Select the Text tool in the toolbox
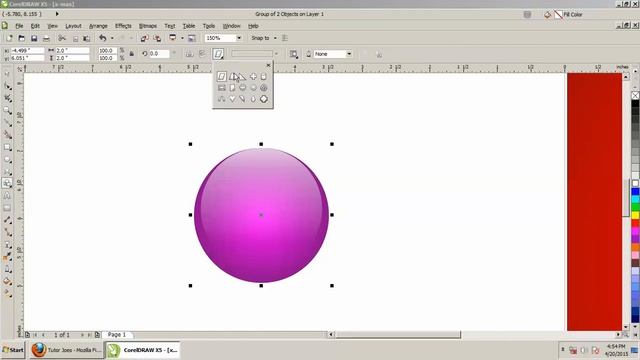The height and width of the screenshot is (360, 640). 7,196
